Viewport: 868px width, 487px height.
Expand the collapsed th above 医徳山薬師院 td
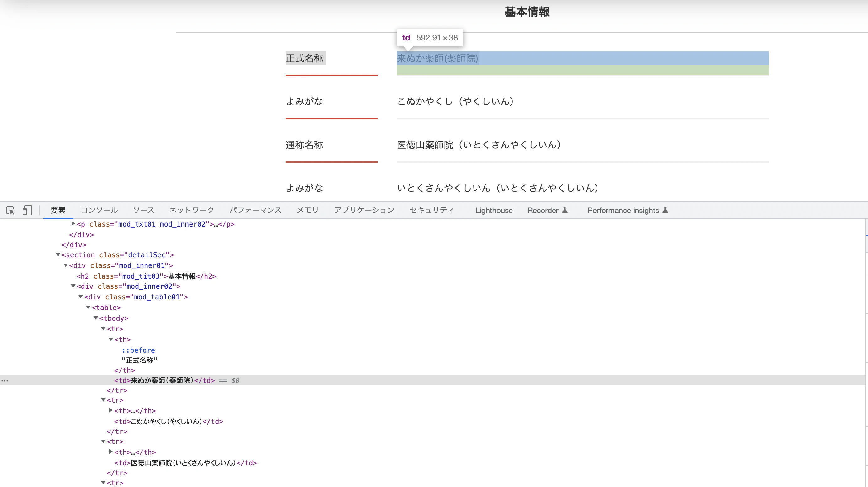[111, 452]
